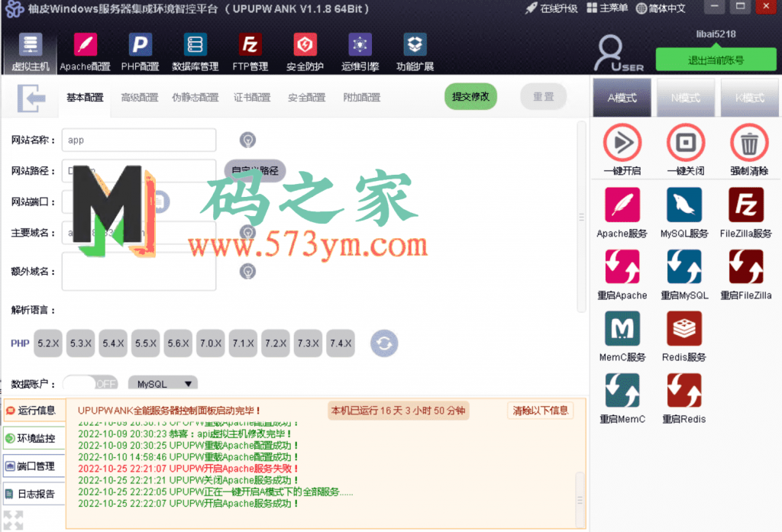Switch to the 附加配置 tab

(361, 97)
